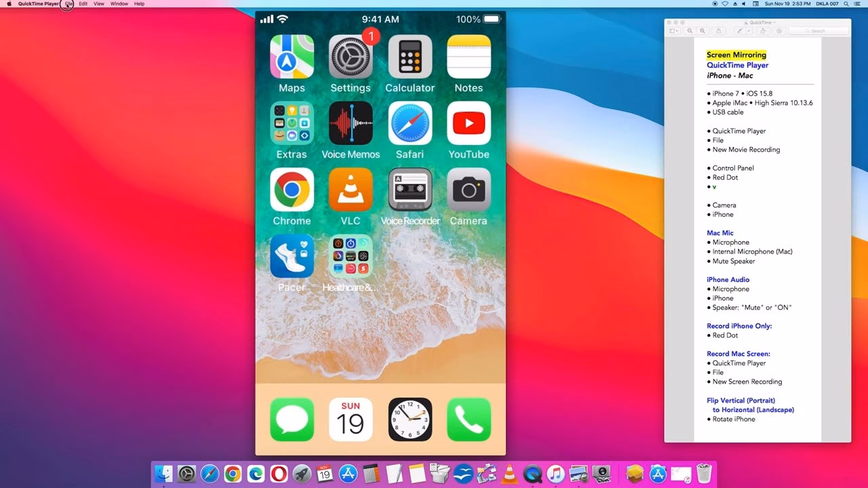
Task: Click the Share icon in the Preview toolbar
Action: click(719, 30)
